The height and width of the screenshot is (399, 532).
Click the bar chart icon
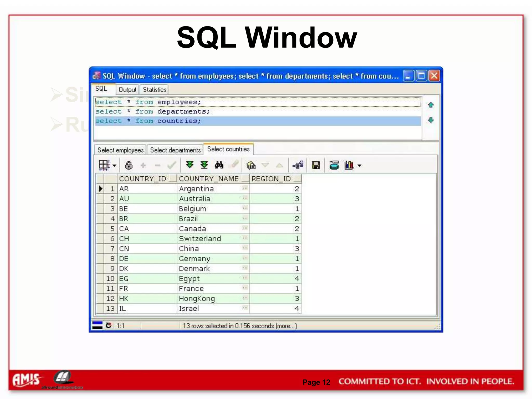pyautogui.click(x=349, y=165)
